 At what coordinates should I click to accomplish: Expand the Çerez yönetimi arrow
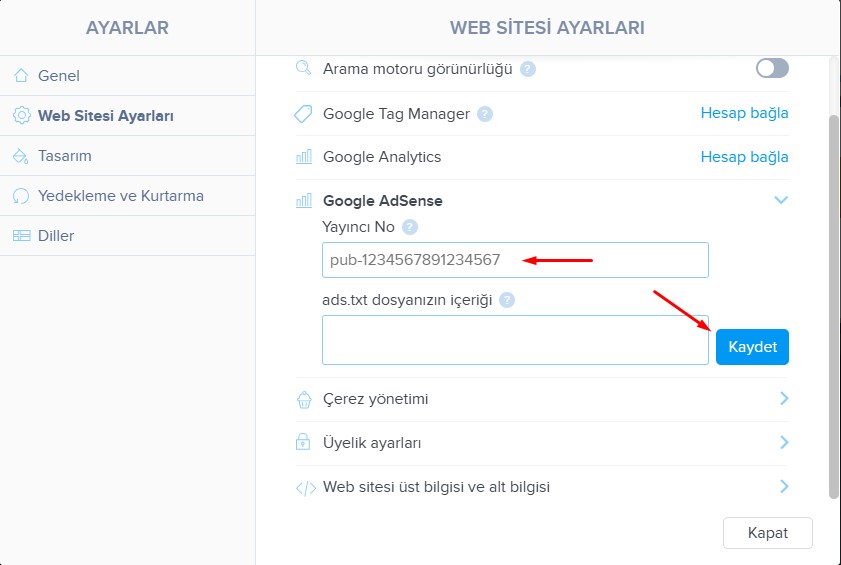click(783, 399)
